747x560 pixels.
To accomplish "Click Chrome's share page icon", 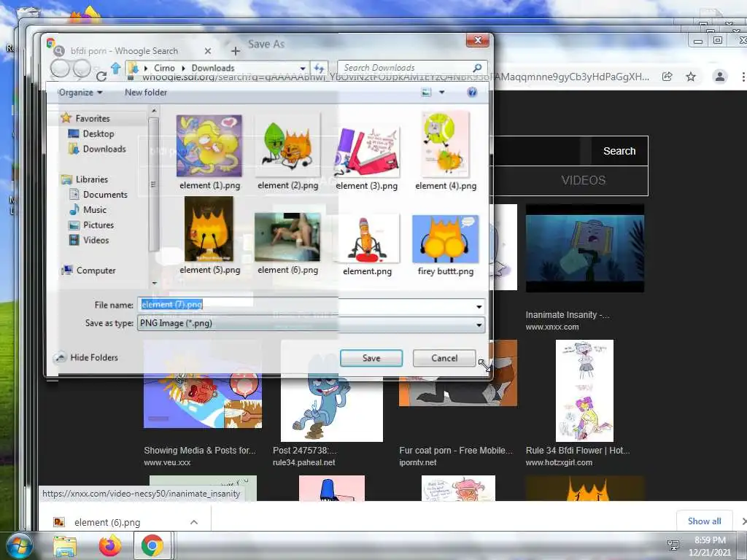I will pos(667,76).
